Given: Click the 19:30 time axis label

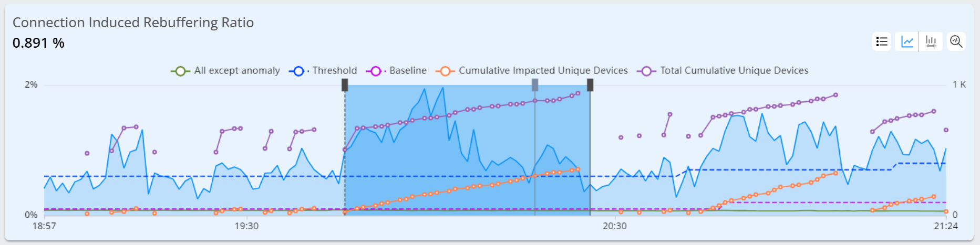Looking at the screenshot, I should (x=246, y=226).
